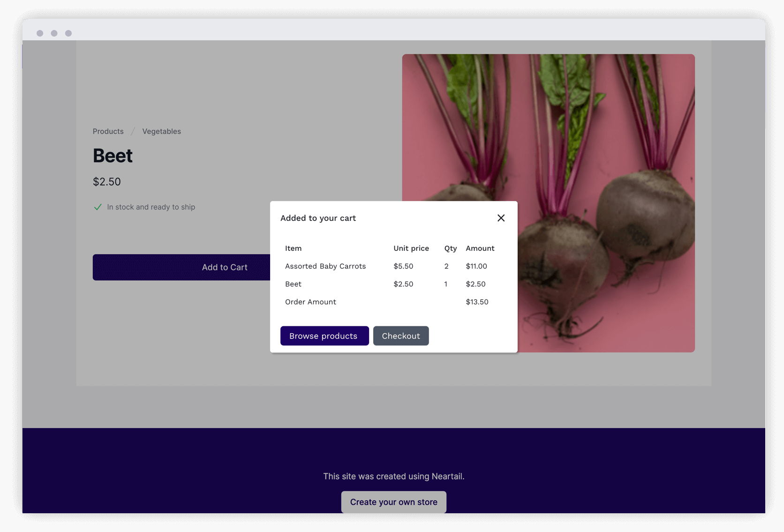
Task: Click the Beet product title heading
Action: (x=113, y=156)
